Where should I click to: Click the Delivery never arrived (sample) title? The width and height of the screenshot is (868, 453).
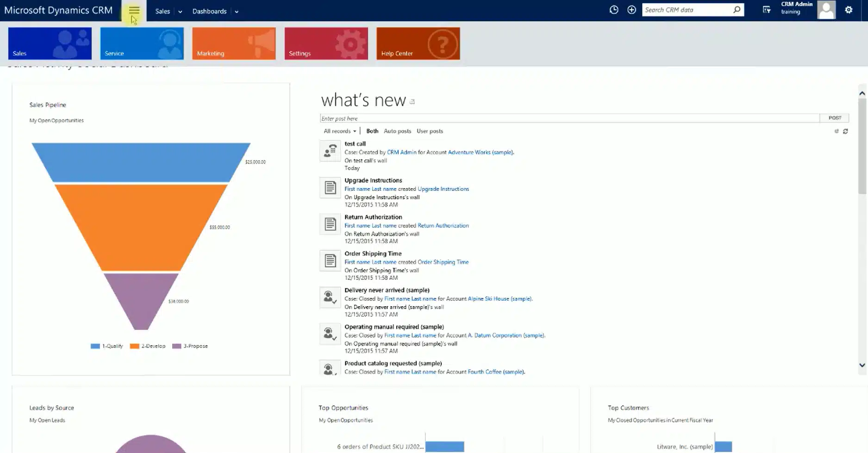point(387,290)
